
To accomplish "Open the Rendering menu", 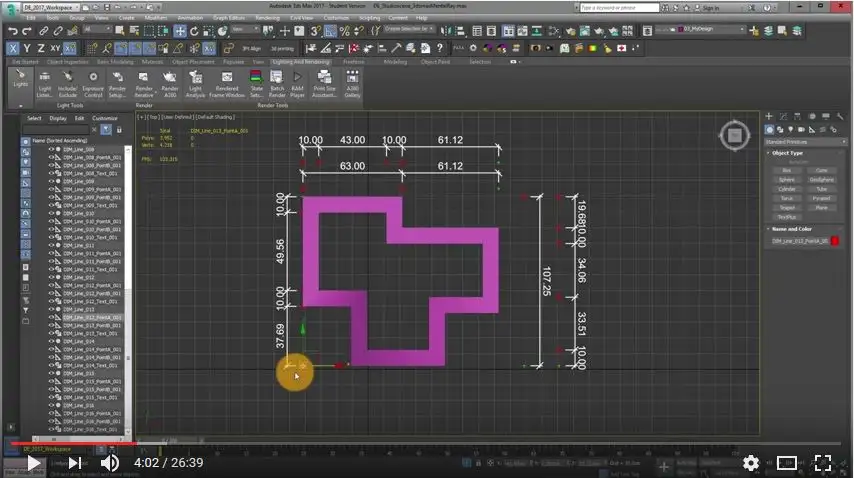I will (x=267, y=18).
